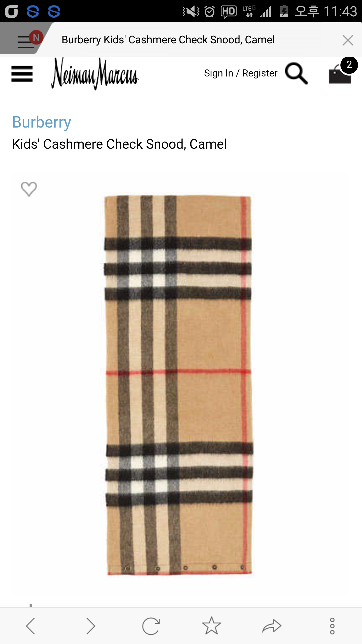Open the Neiman Marcus hamburger menu
362x644 pixels.
(22, 74)
